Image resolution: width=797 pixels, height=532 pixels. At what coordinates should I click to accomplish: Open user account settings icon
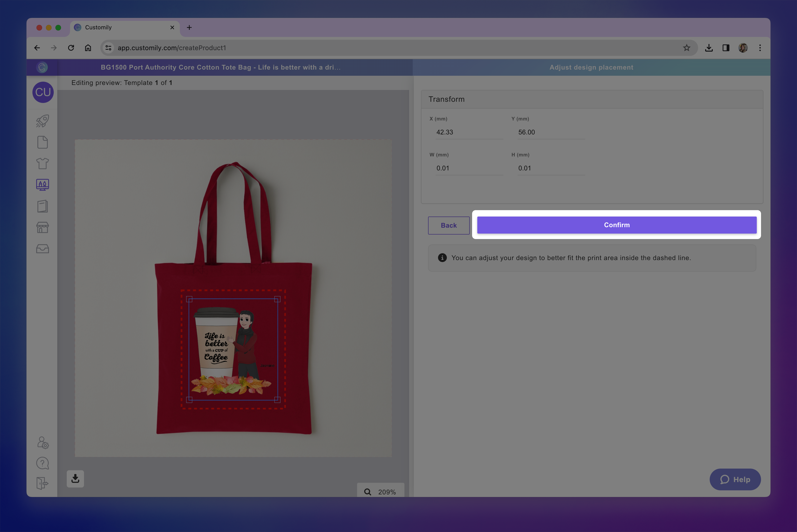tap(43, 443)
